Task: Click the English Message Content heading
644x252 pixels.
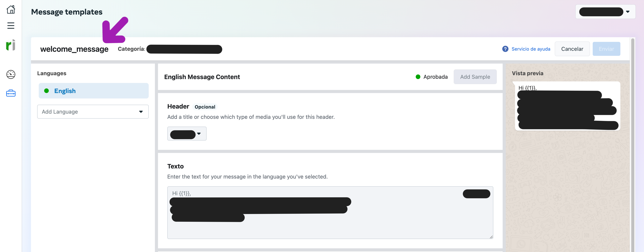Action: click(202, 77)
